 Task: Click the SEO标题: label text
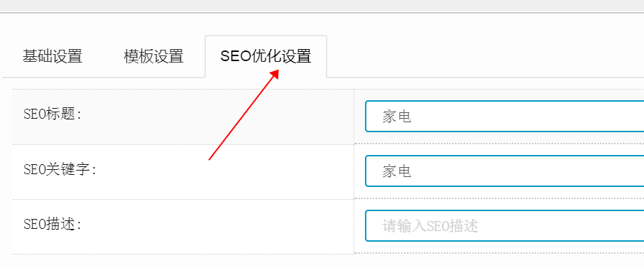53,114
